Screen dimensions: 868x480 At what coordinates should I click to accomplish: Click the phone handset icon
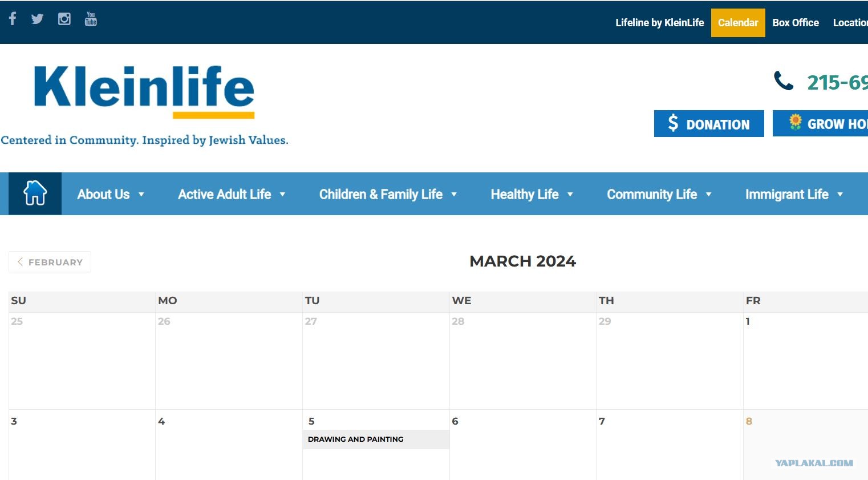point(784,81)
